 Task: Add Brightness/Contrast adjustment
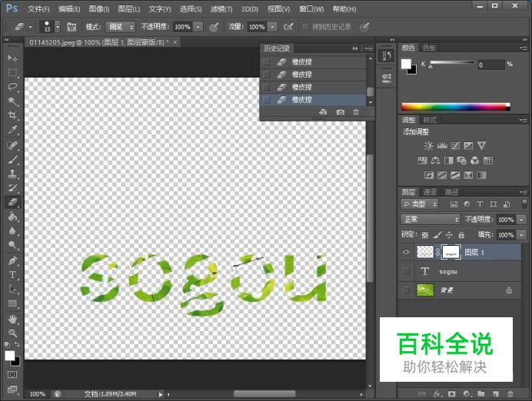coord(428,146)
